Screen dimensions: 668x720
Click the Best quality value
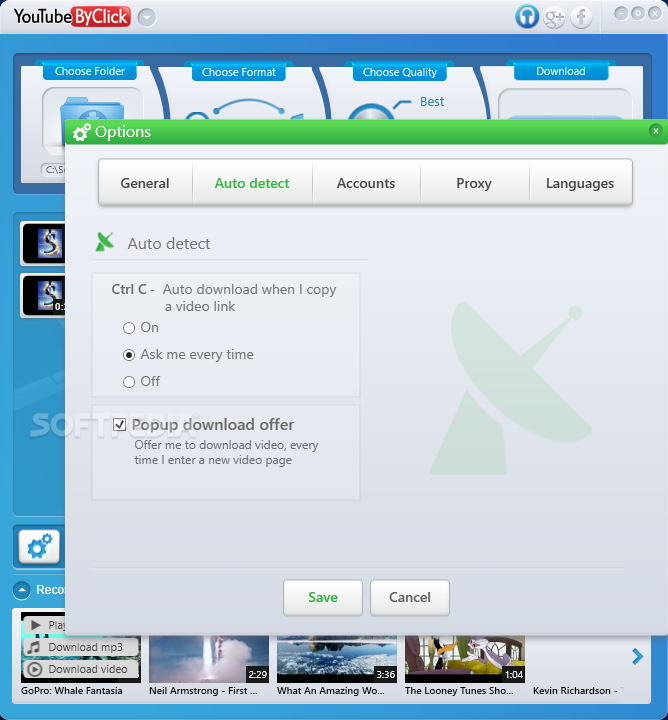432,101
